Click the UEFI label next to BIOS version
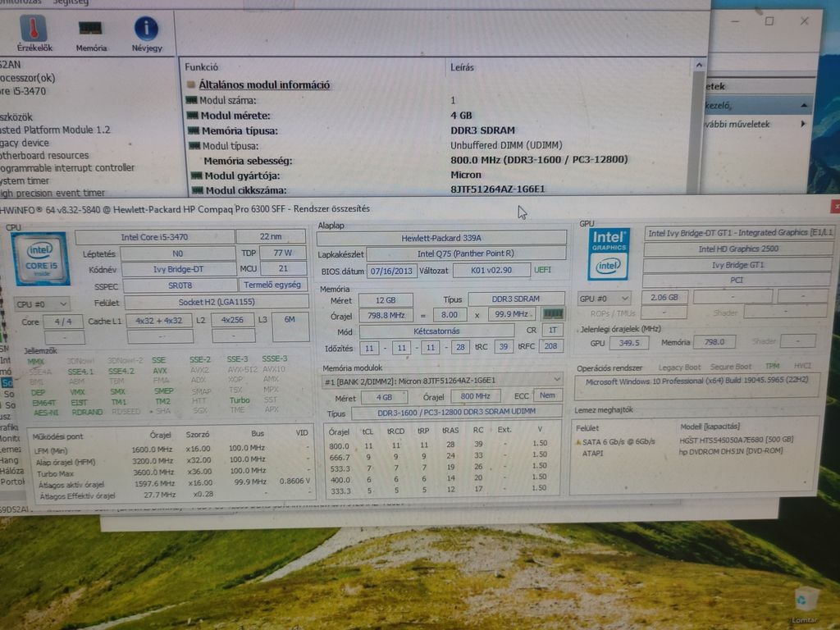 (x=543, y=269)
